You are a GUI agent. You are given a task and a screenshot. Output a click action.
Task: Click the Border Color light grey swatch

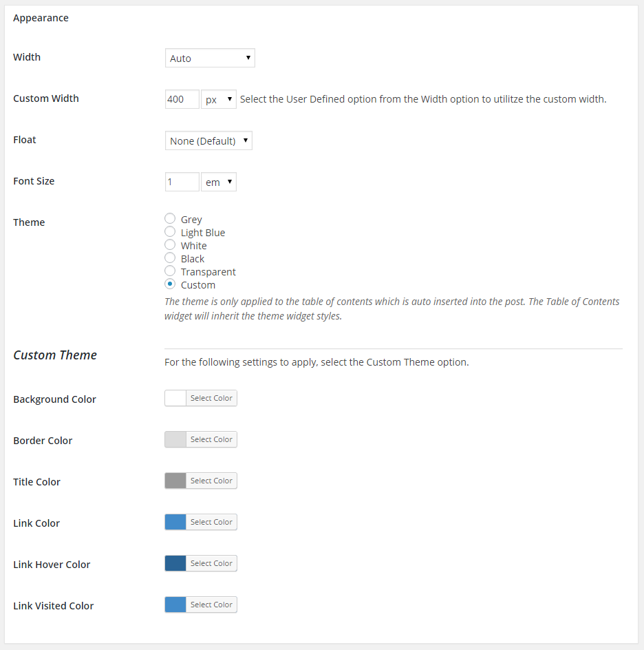(175, 439)
